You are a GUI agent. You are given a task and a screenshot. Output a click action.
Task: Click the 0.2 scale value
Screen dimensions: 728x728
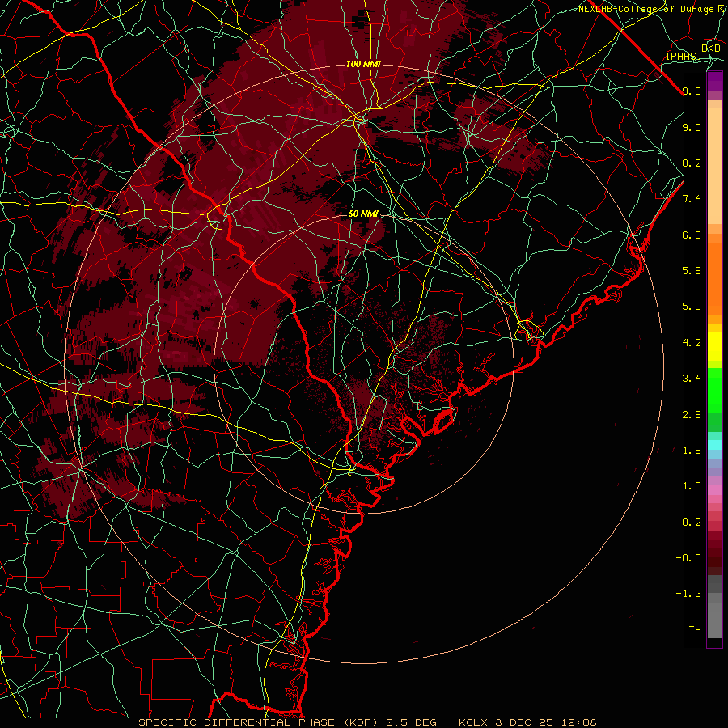692,523
